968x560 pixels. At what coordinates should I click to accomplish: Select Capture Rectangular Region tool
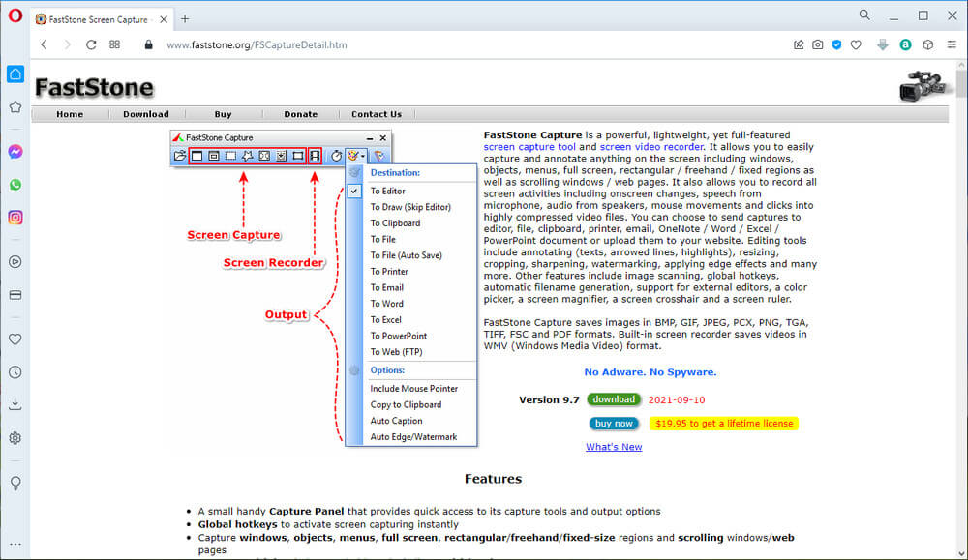pyautogui.click(x=230, y=156)
